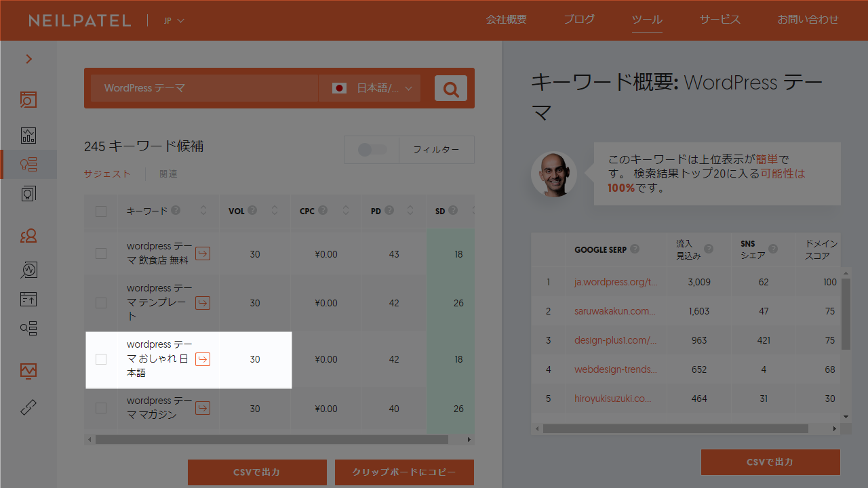
Task: Check the box for マガジン row
Action: point(101,408)
